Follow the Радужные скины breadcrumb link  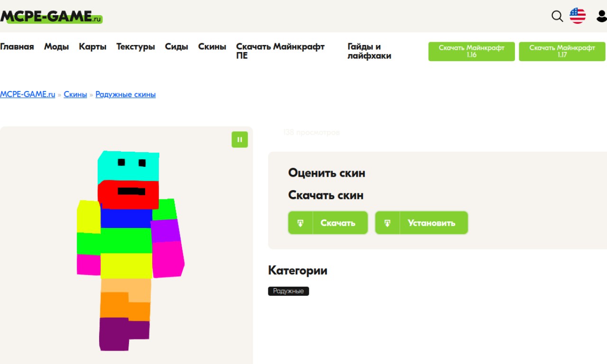tap(126, 94)
